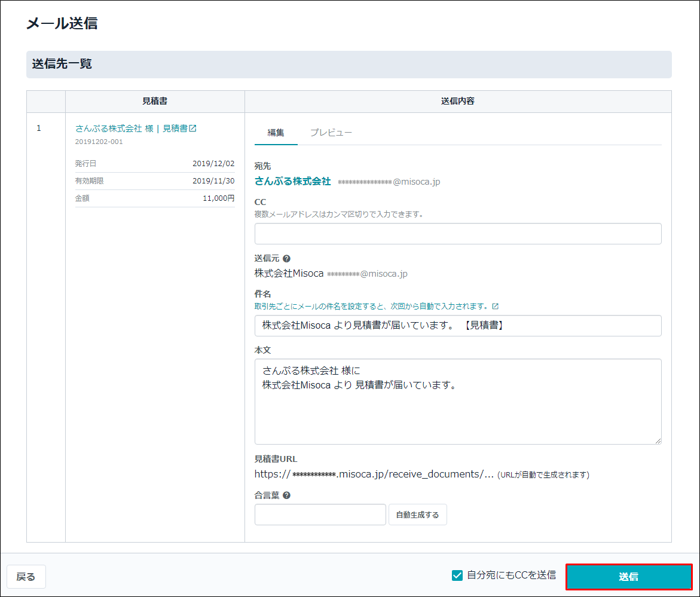Click the 本文 field label

262,350
